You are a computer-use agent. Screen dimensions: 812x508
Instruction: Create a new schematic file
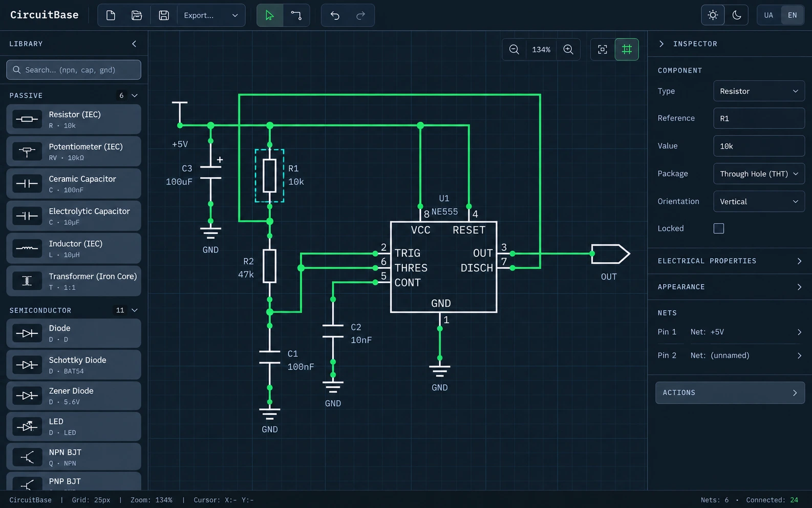(x=111, y=15)
